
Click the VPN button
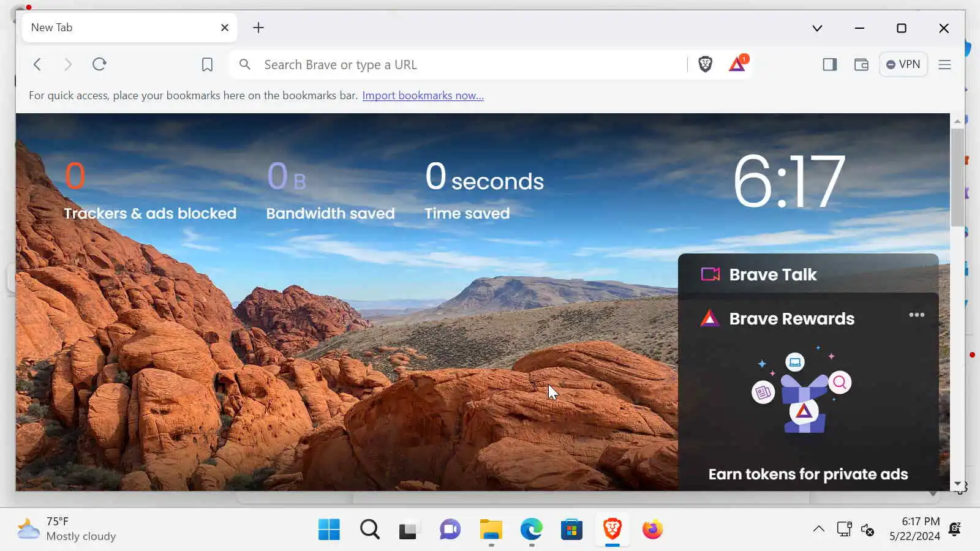coord(903,64)
